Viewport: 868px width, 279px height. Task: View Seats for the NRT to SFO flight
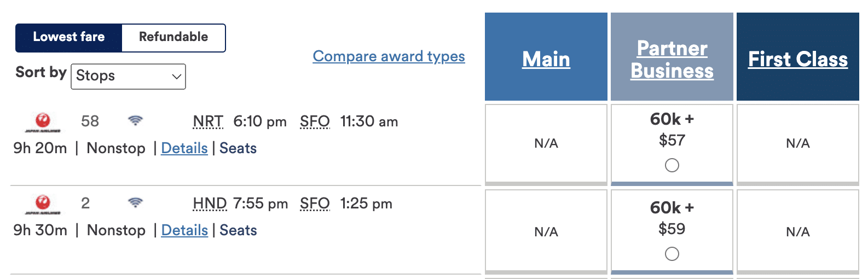pos(238,148)
